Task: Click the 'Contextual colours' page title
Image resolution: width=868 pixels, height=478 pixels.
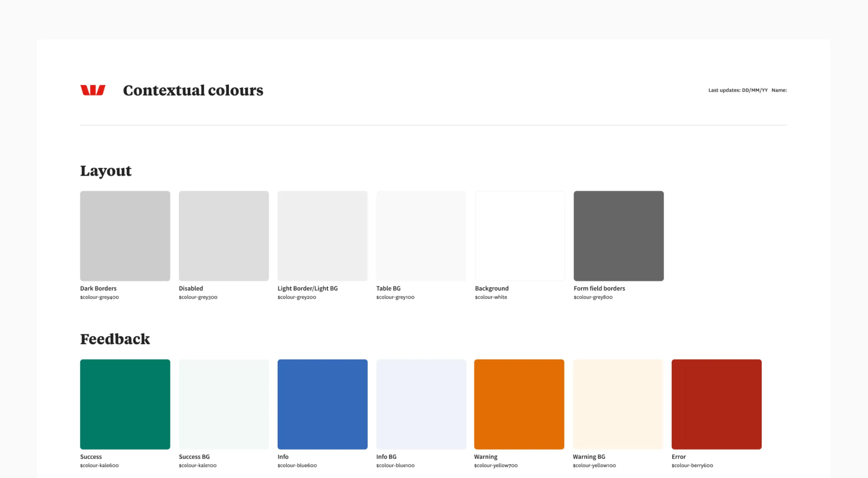Action: click(x=193, y=90)
